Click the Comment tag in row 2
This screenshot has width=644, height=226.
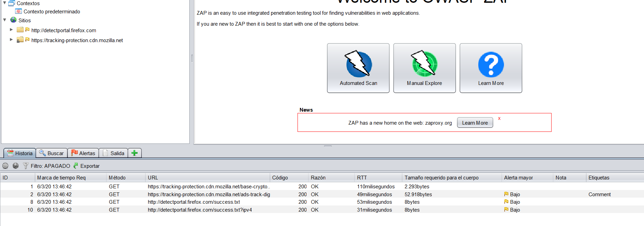pyautogui.click(x=599, y=194)
